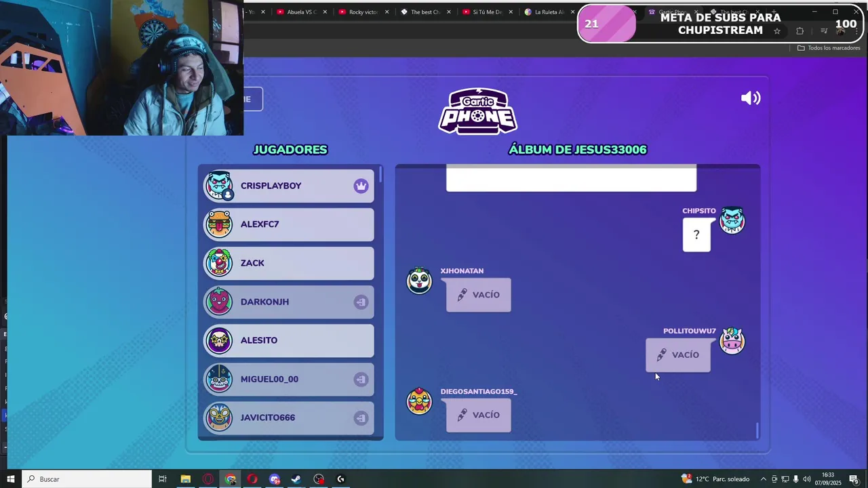
Task: Click the Gartic Phone logo
Action: (x=478, y=111)
